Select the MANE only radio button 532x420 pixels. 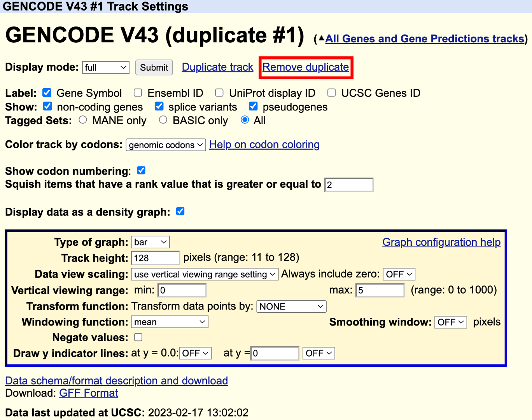(83, 120)
